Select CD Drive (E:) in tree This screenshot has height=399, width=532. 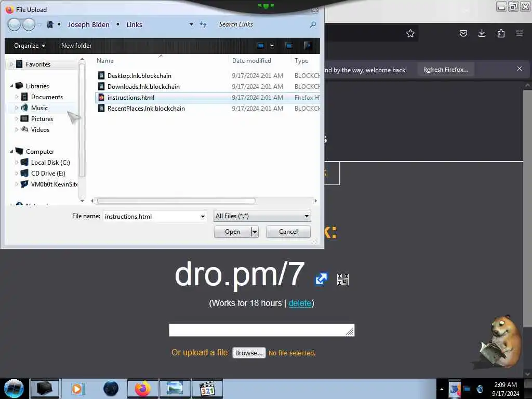pyautogui.click(x=48, y=174)
